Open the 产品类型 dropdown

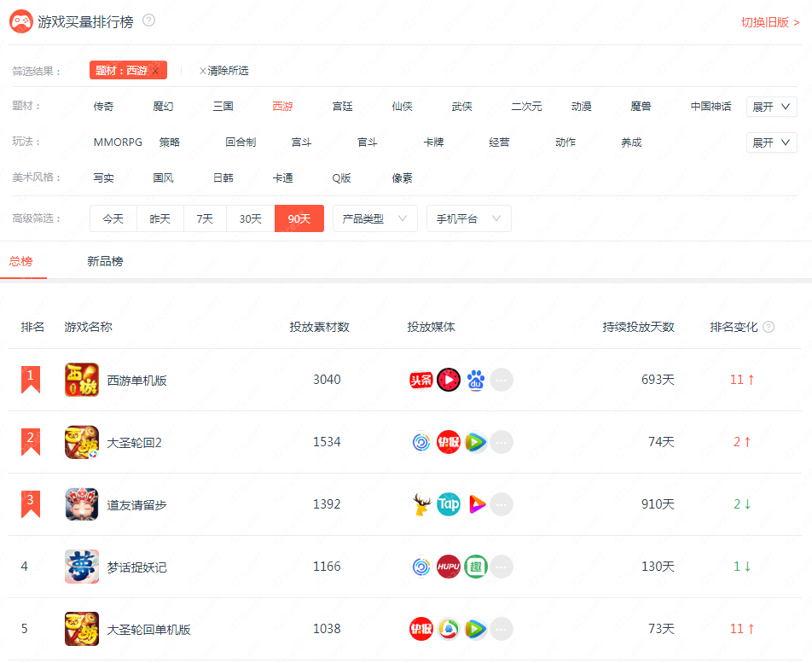point(375,218)
